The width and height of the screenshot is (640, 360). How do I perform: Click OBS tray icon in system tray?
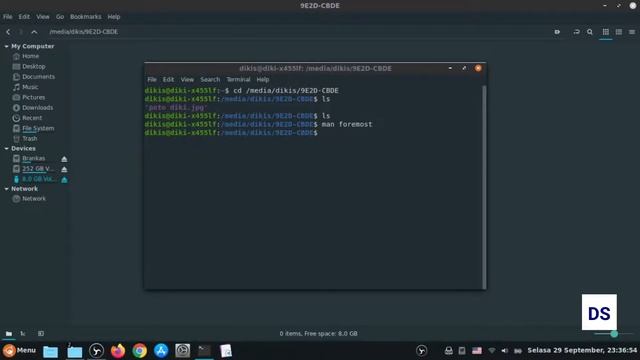tap(422, 351)
